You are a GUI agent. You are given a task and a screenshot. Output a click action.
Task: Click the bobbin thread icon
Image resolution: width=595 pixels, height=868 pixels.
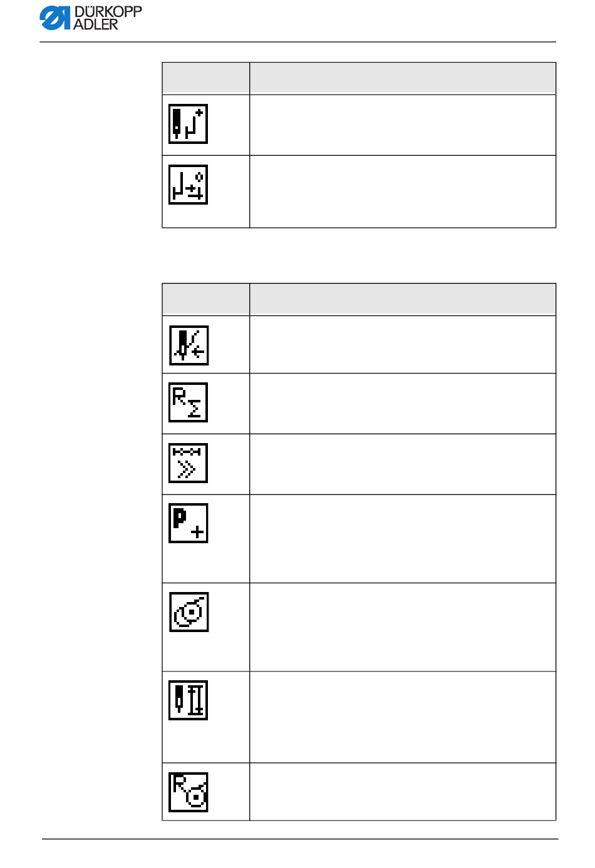[x=189, y=612]
